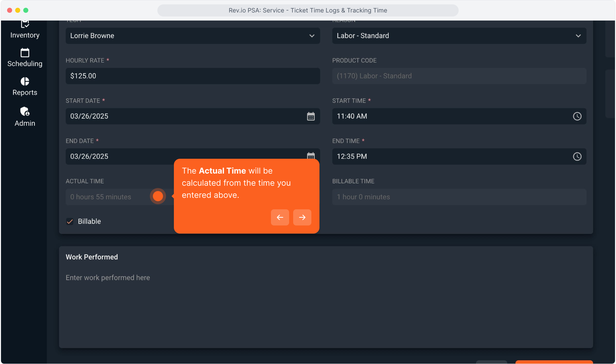Go to the next tooltip step arrow
616x364 pixels.
302,217
